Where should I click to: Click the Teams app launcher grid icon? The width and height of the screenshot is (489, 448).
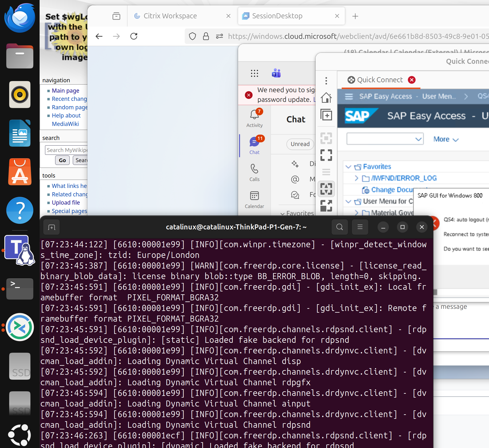click(x=254, y=73)
